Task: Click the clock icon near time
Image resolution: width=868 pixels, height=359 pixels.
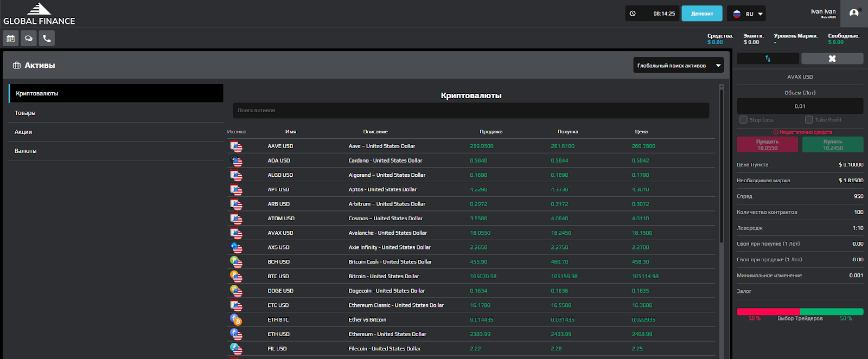Action: point(633,14)
